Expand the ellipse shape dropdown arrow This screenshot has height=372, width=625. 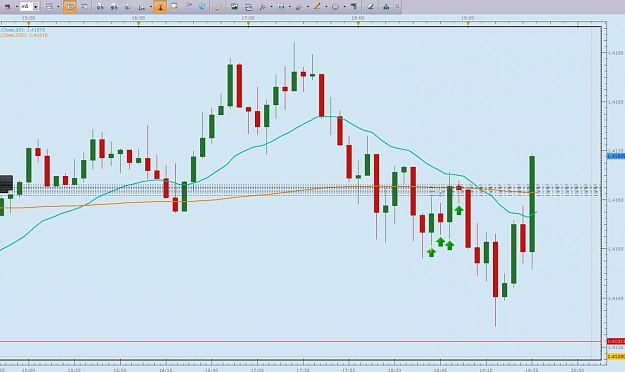344,7
